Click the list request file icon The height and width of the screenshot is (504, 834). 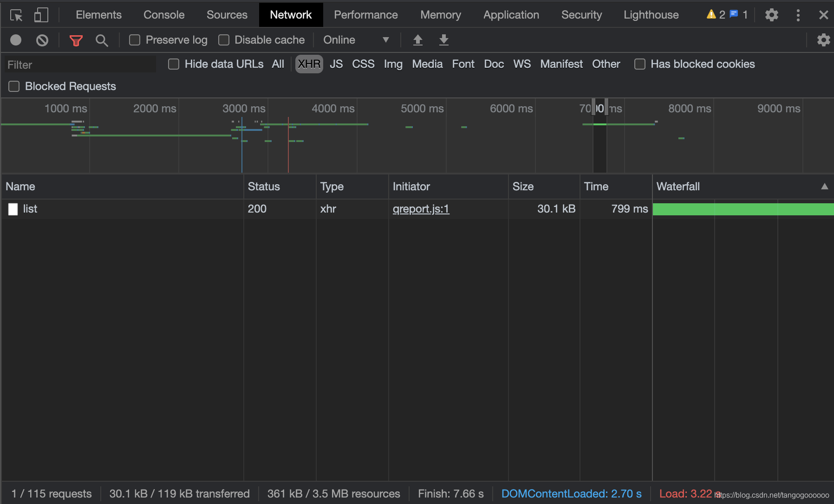[13, 209]
